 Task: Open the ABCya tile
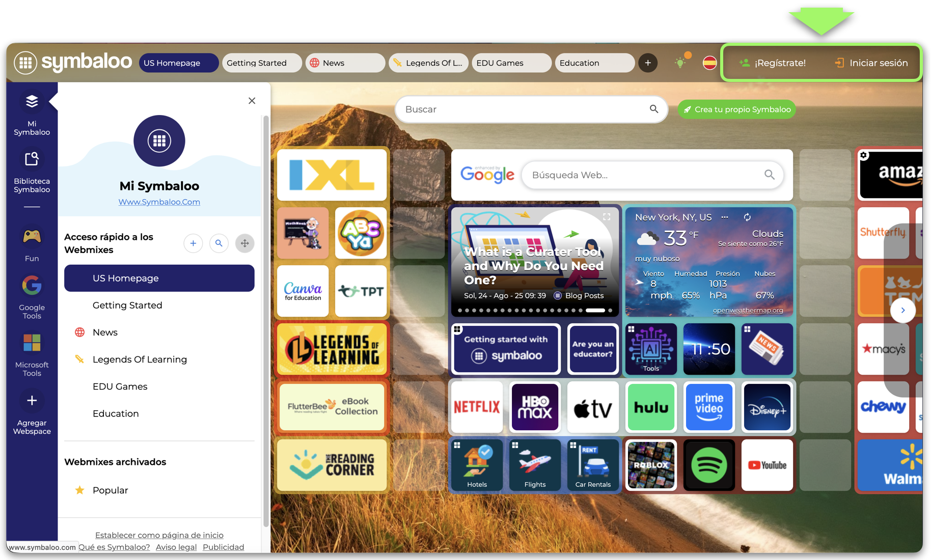(x=361, y=233)
